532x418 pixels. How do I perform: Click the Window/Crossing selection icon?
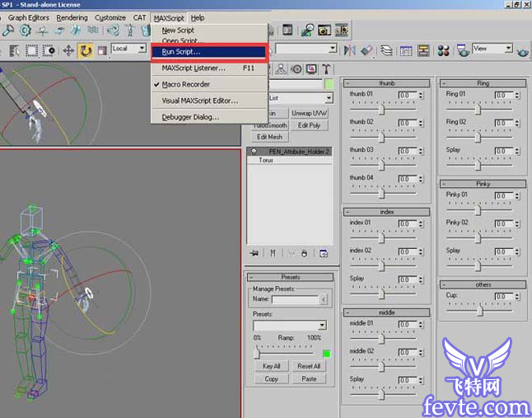[x=49, y=51]
